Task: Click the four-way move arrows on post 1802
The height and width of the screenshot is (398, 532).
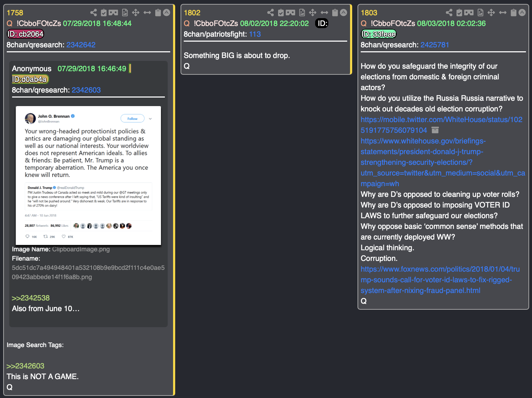Action: coord(313,13)
